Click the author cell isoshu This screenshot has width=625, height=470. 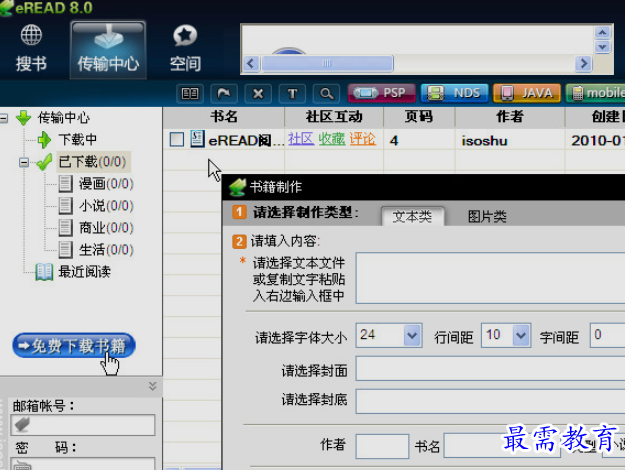coord(484,141)
